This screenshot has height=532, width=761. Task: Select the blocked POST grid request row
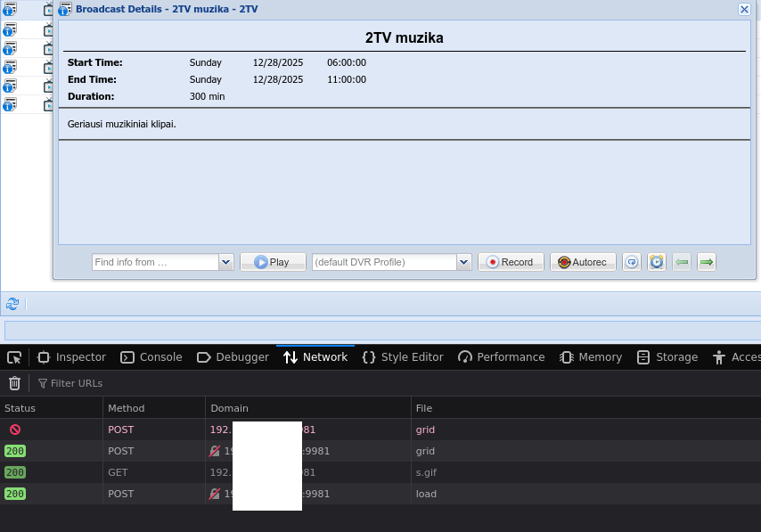(x=267, y=430)
